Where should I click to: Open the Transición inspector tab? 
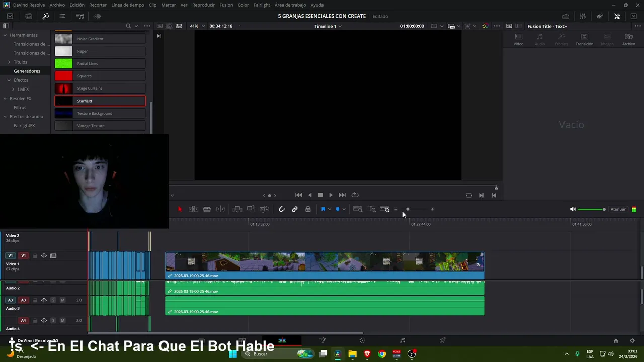point(584,40)
